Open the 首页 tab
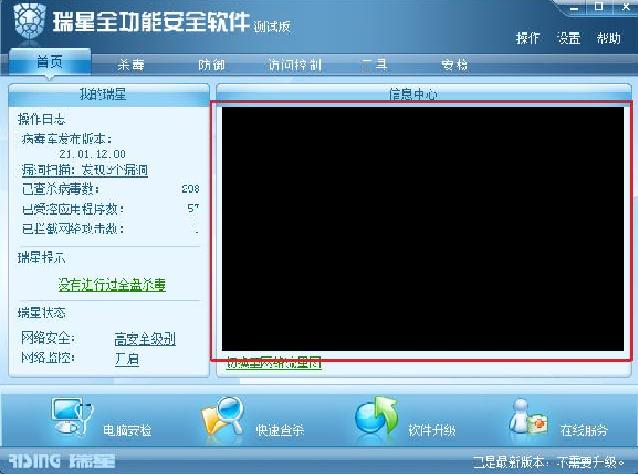 pyautogui.click(x=50, y=62)
